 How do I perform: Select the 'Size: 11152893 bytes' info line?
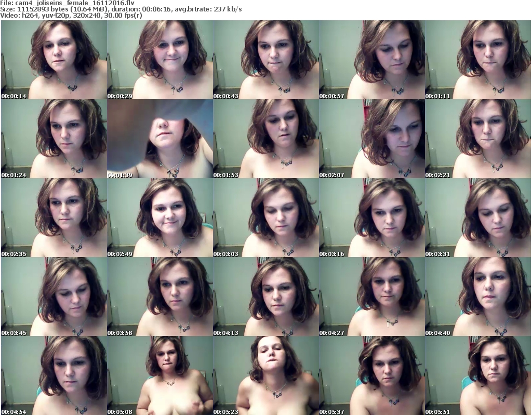tap(121, 9)
